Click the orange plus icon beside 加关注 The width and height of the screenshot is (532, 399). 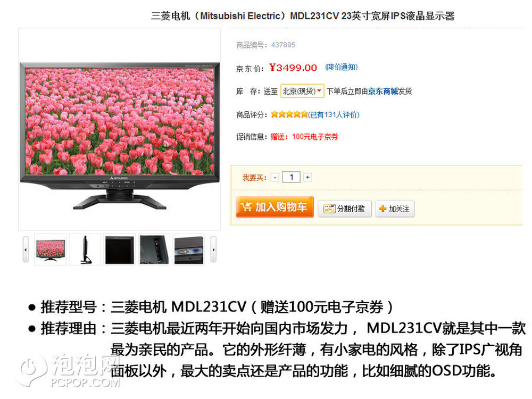pyautogui.click(x=383, y=209)
